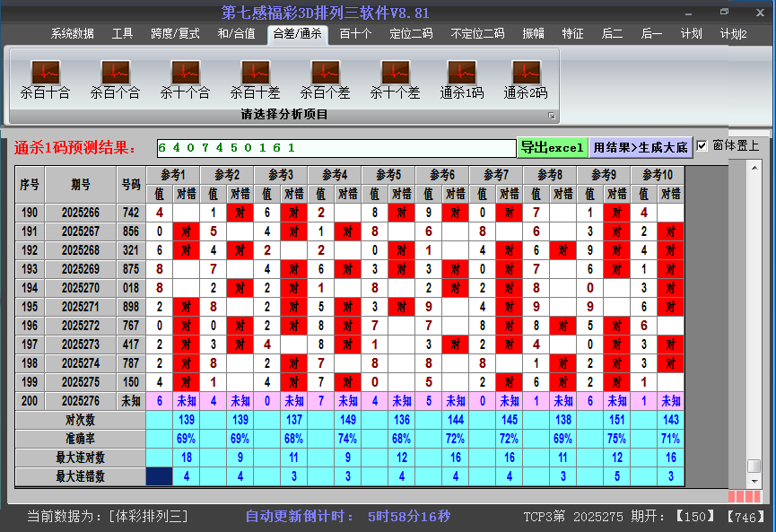This screenshot has height=532, width=776.
Task: Open the 杀百十合 analysis tool
Action: 45,78
